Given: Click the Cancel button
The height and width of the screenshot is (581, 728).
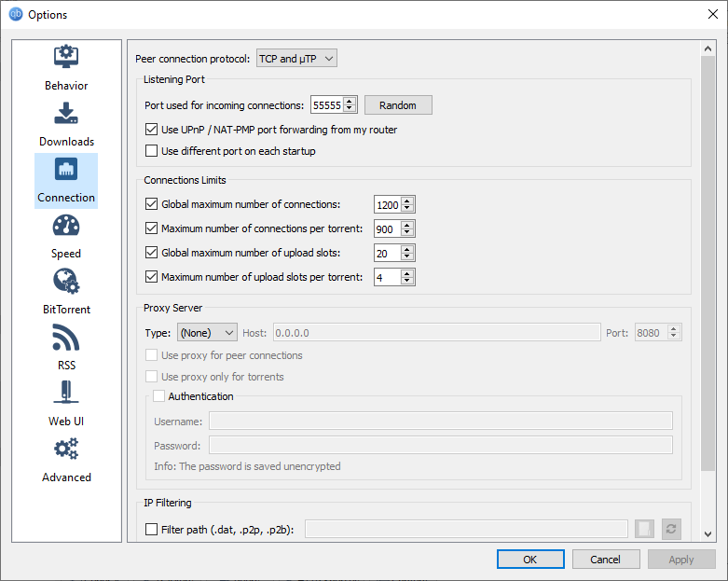Looking at the screenshot, I should point(606,560).
